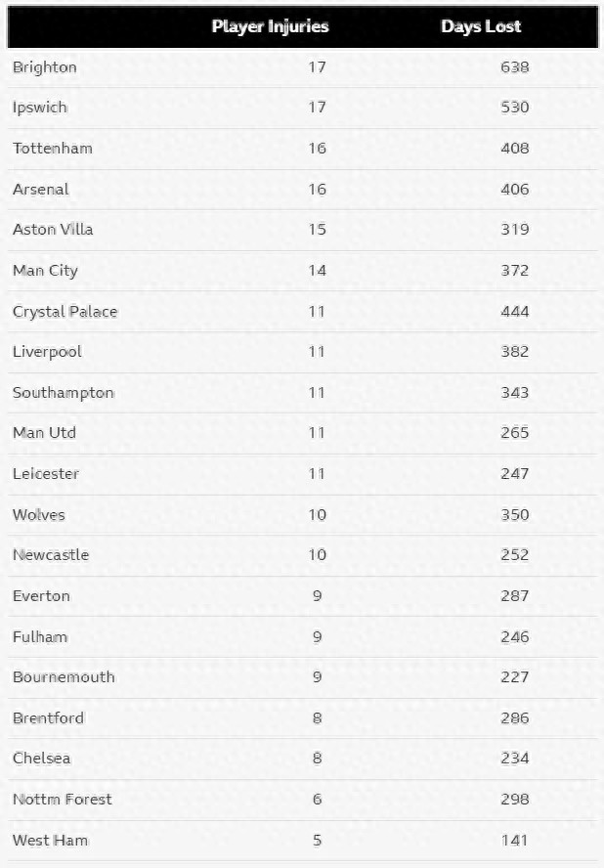Screen dimensions: 604x868
Task: Click the Player Injuries column header
Action: [x=270, y=26]
